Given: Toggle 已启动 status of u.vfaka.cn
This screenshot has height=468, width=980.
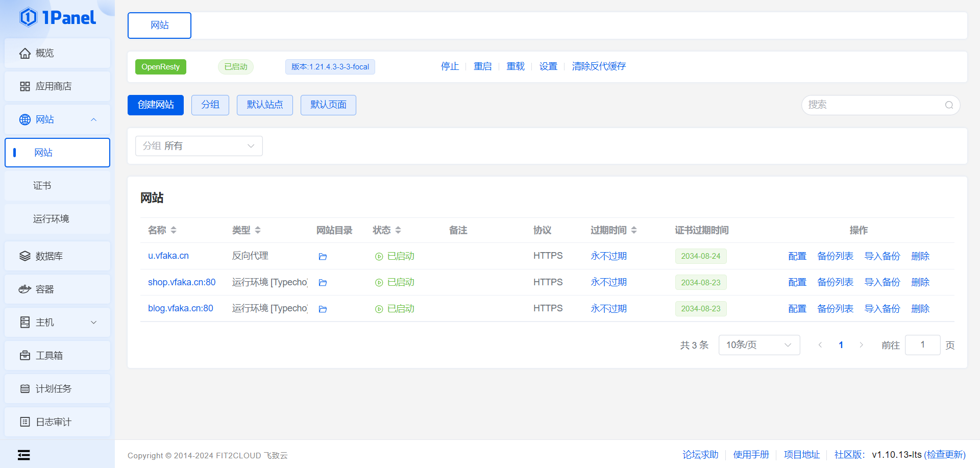Looking at the screenshot, I should point(395,256).
